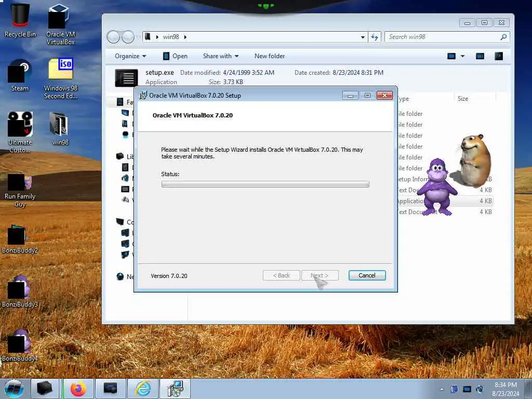Image resolution: width=532 pixels, height=399 pixels.
Task: Select Libraries in the navigation pane
Action: tap(125, 156)
